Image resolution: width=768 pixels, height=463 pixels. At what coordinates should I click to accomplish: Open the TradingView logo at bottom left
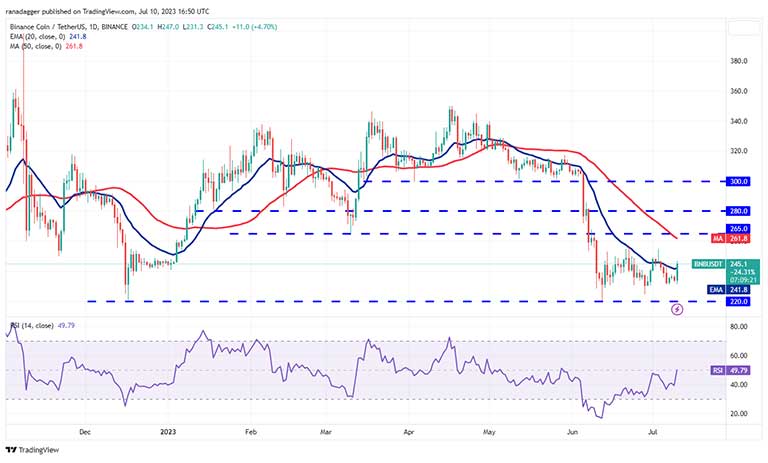32,450
